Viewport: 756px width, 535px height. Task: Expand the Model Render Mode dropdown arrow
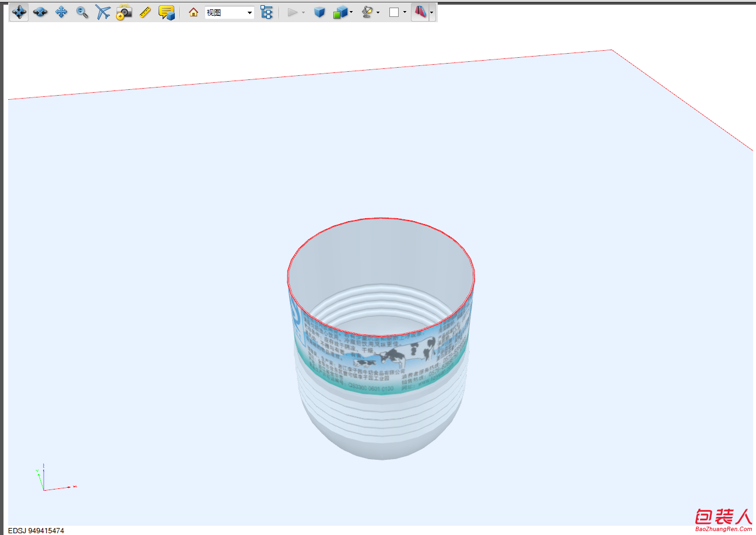tap(351, 12)
